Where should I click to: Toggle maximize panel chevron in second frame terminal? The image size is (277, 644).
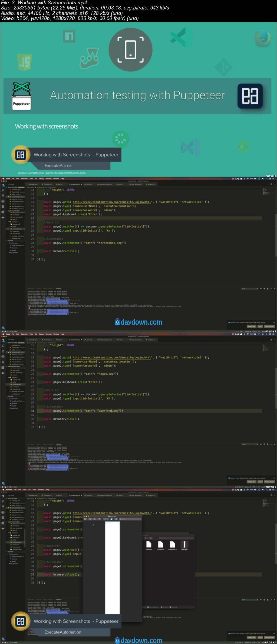[x=271, y=444]
